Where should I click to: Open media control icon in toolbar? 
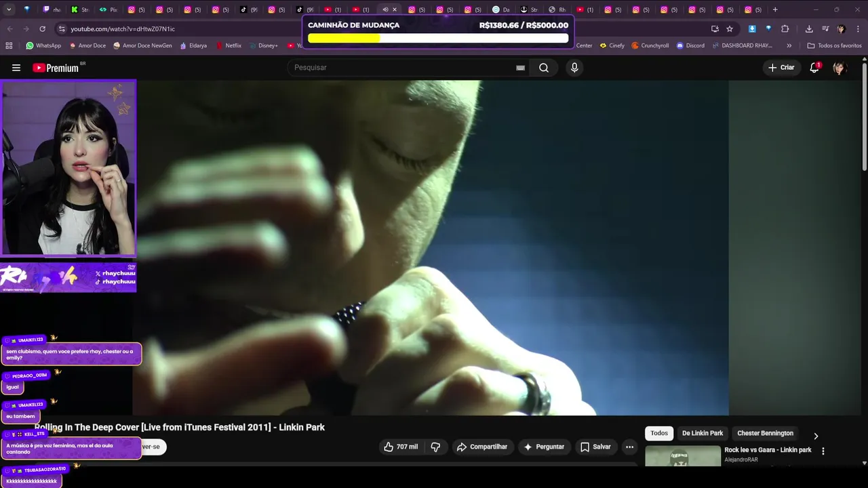click(825, 29)
